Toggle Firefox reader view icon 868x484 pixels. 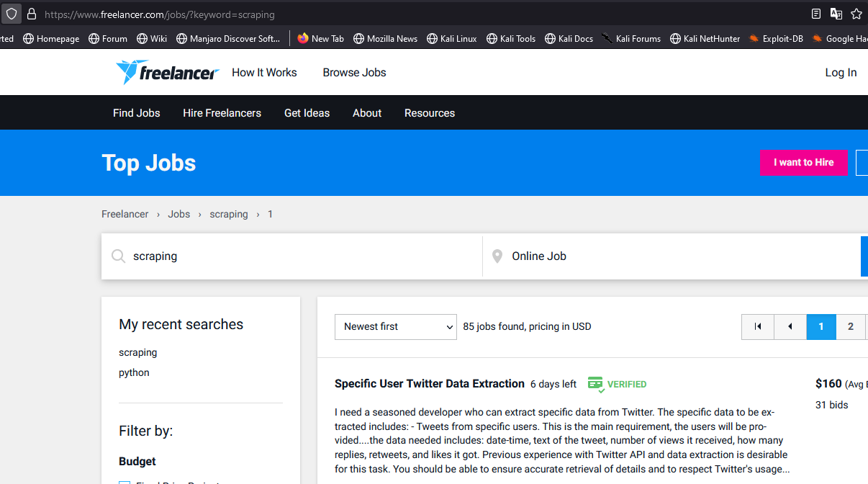(x=815, y=14)
